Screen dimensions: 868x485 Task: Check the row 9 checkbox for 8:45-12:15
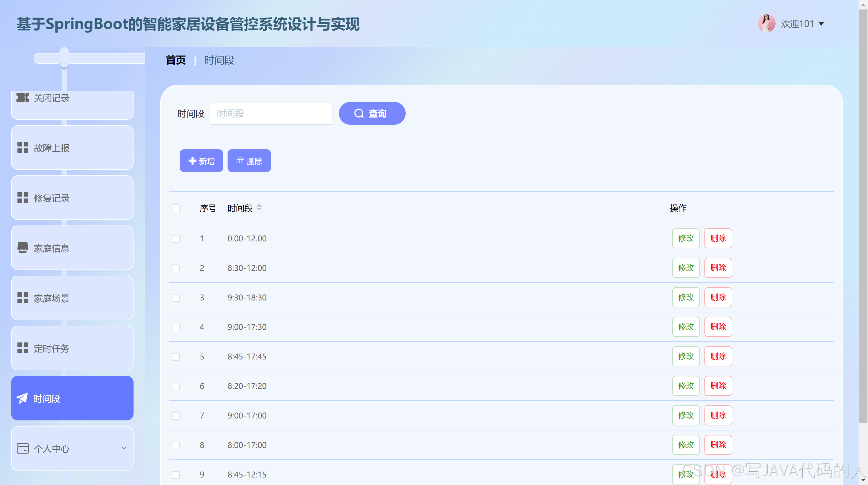[x=176, y=475]
